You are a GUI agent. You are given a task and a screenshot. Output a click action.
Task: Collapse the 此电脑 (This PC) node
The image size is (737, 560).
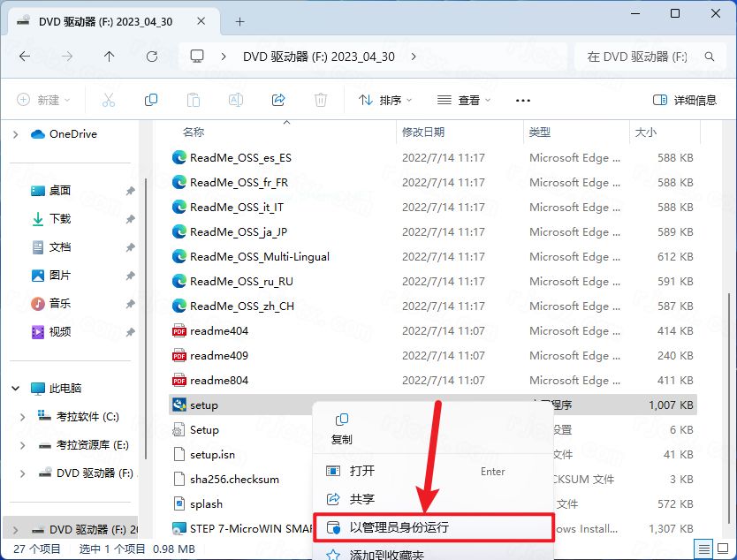coord(16,388)
